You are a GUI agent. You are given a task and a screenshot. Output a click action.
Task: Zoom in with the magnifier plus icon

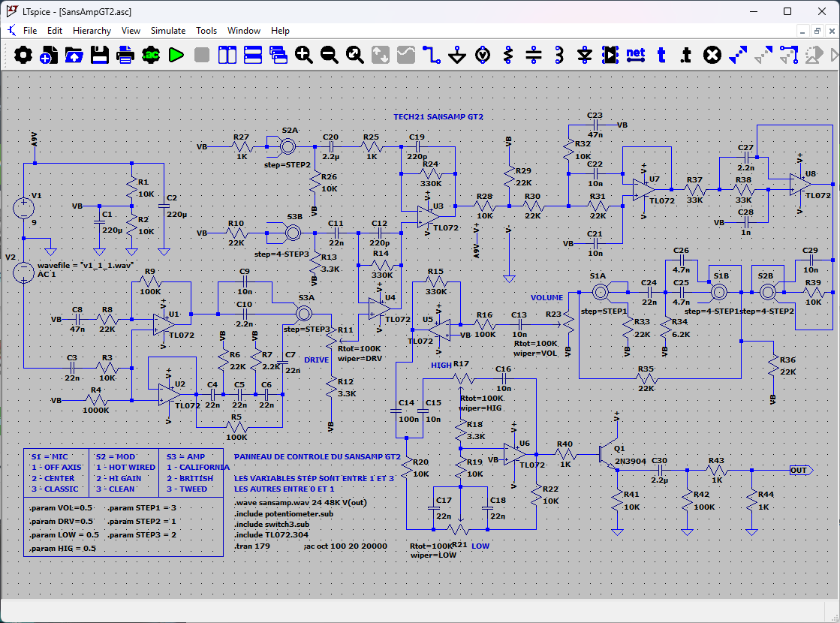point(304,55)
